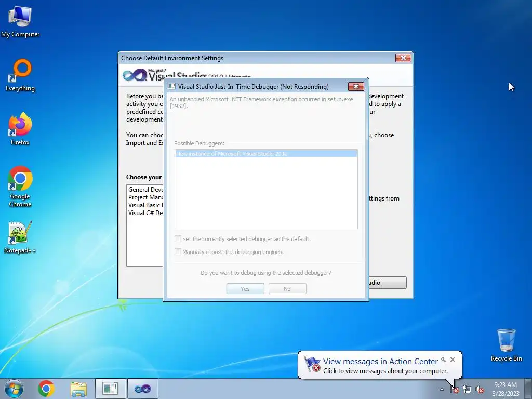Viewport: 532px width, 399px height.
Task: Open the My Computer desktop icon
Action: click(x=20, y=21)
